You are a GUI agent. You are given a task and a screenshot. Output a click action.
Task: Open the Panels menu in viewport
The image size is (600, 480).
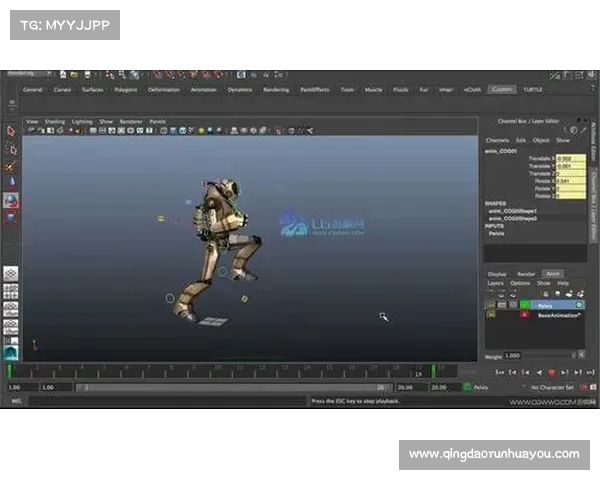point(157,121)
